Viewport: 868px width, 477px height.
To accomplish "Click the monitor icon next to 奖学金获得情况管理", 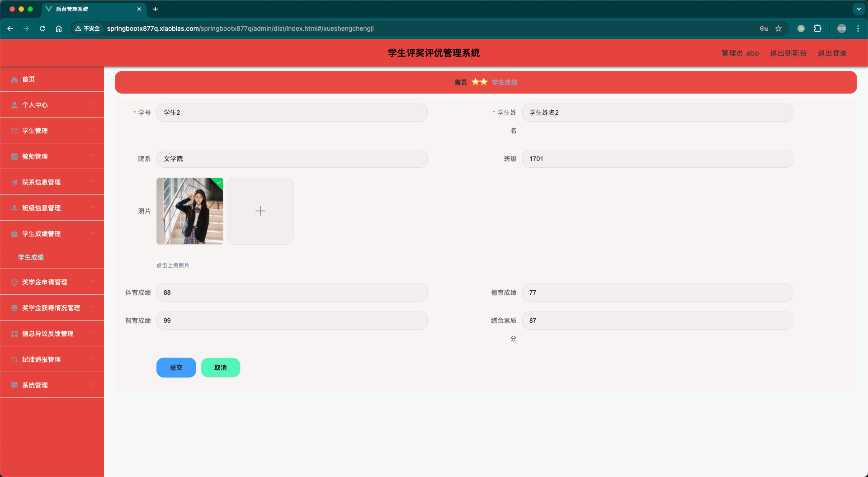I will (x=14, y=308).
